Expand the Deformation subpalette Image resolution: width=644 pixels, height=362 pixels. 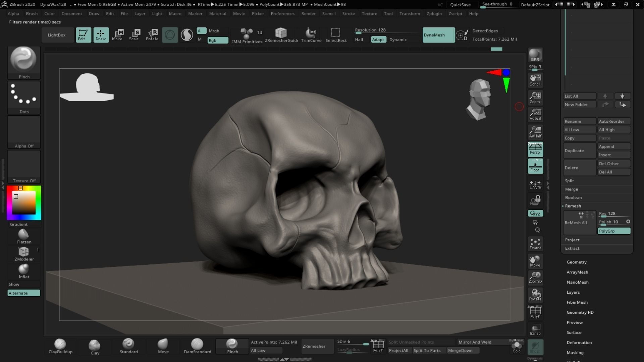pyautogui.click(x=579, y=343)
